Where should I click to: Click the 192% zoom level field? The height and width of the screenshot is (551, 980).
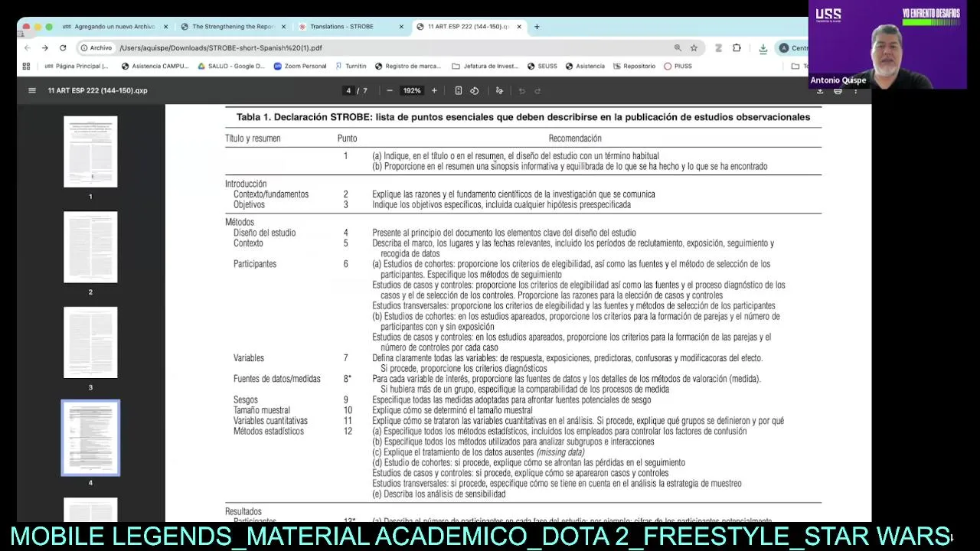pyautogui.click(x=412, y=90)
